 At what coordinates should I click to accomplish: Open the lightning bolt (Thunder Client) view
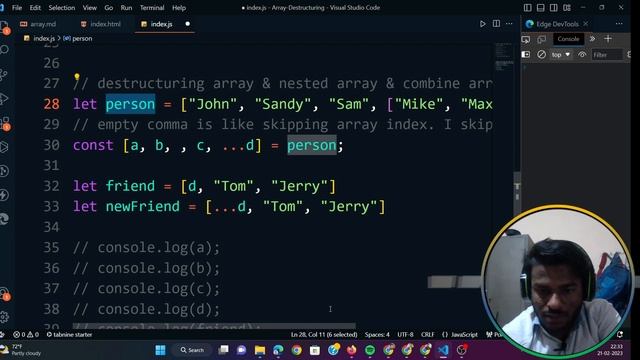pos(4,195)
